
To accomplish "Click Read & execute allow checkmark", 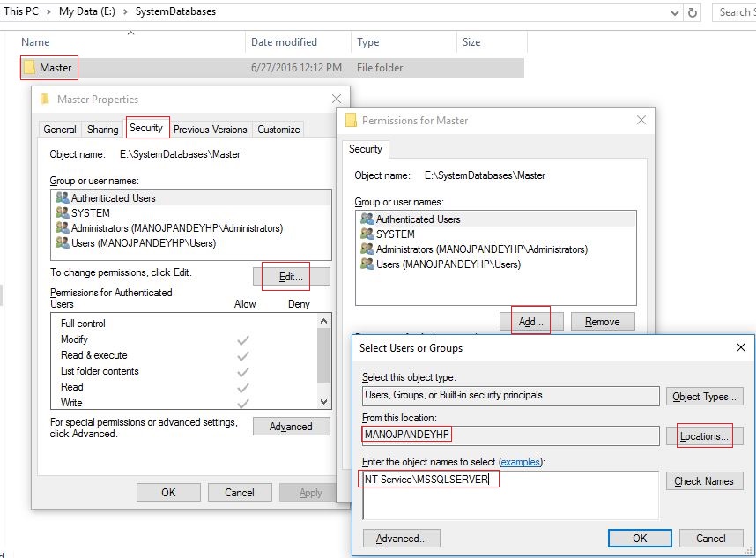I will [x=243, y=356].
